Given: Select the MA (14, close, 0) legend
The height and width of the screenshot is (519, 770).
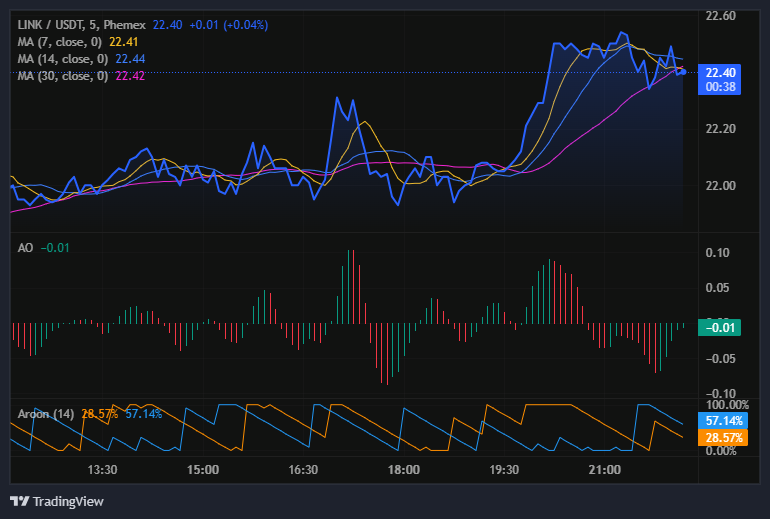Looking at the screenshot, I should pos(64,59).
